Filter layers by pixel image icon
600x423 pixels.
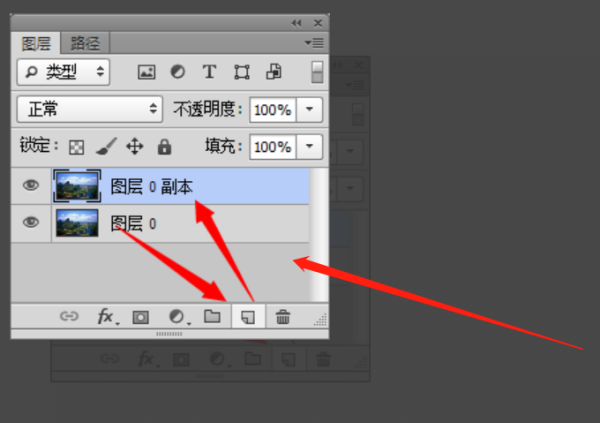[x=147, y=72]
